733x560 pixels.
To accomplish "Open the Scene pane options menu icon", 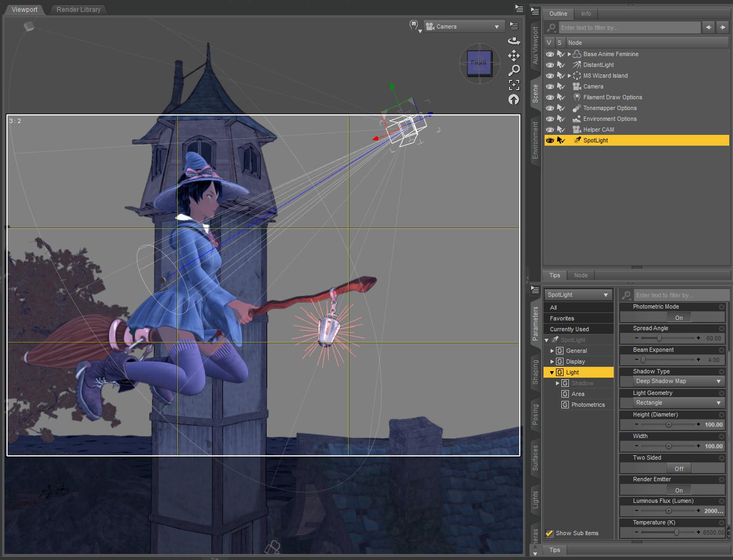I will (535, 11).
